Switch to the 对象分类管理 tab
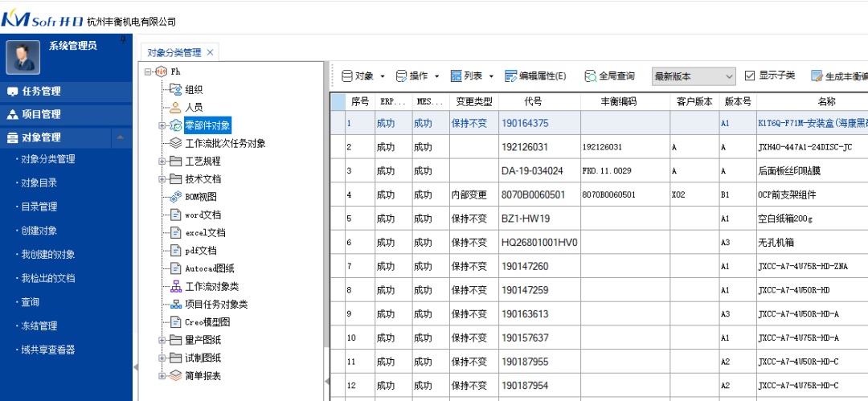This screenshot has height=401, width=868. (174, 52)
